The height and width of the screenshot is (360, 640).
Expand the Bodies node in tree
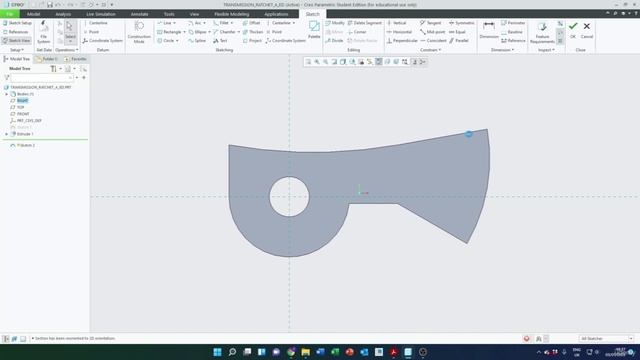[x=7, y=94]
